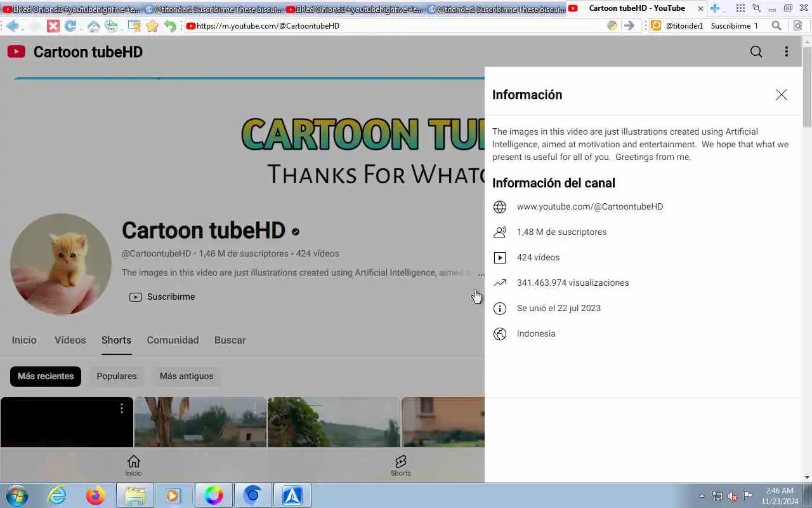Open the media player taskbar icon

pyautogui.click(x=173, y=495)
